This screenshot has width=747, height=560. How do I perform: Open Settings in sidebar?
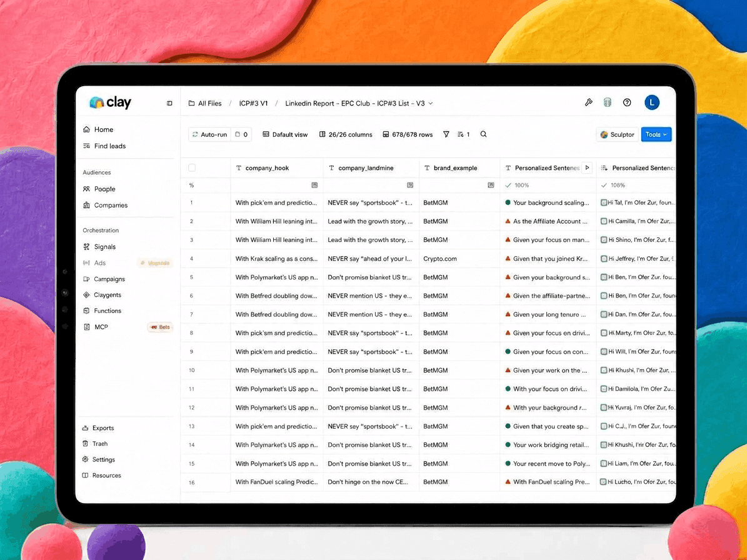pyautogui.click(x=99, y=459)
